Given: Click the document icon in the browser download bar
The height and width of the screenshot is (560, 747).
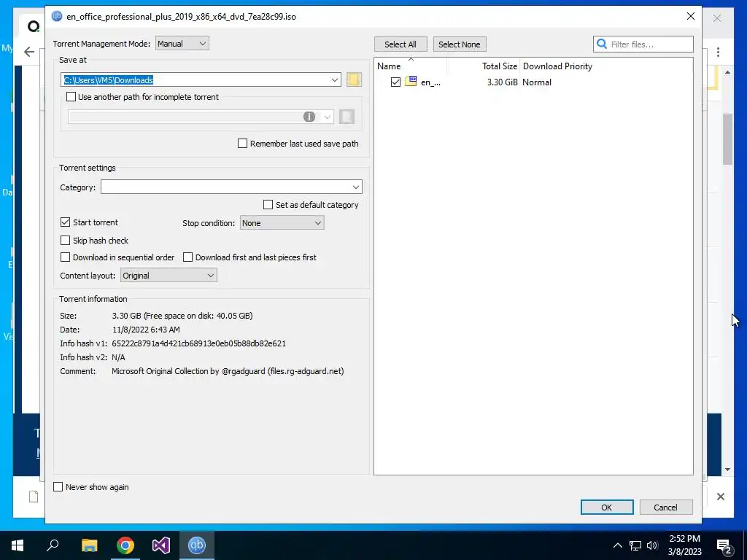Looking at the screenshot, I should 34,496.
